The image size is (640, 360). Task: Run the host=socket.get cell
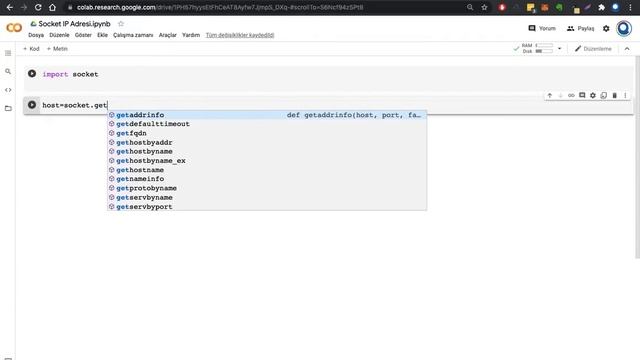coord(32,105)
